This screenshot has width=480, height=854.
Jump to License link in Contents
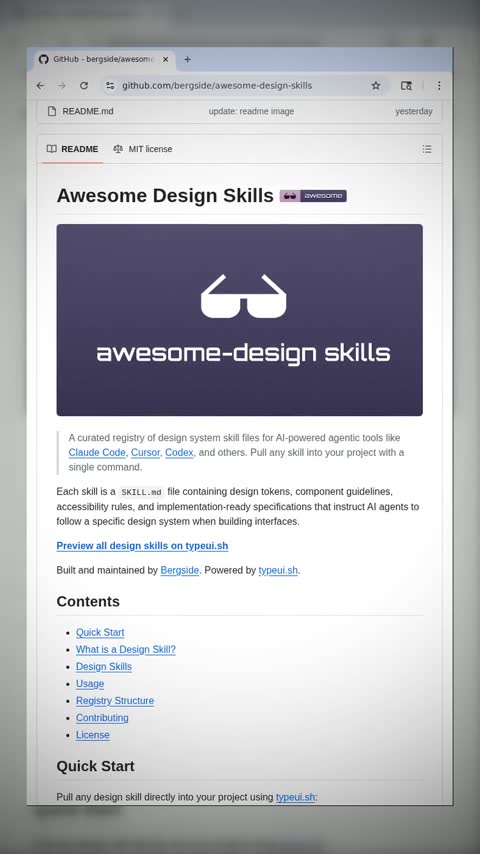93,735
